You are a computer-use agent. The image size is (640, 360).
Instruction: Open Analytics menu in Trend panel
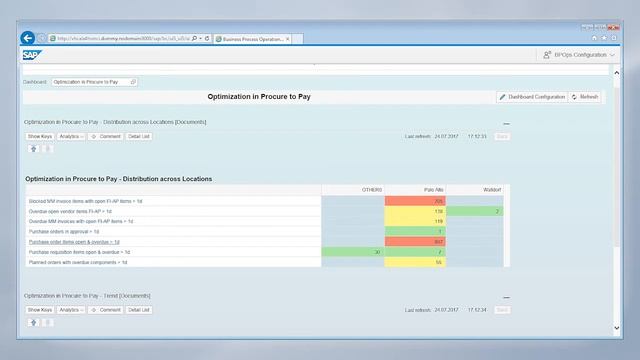[x=71, y=310]
